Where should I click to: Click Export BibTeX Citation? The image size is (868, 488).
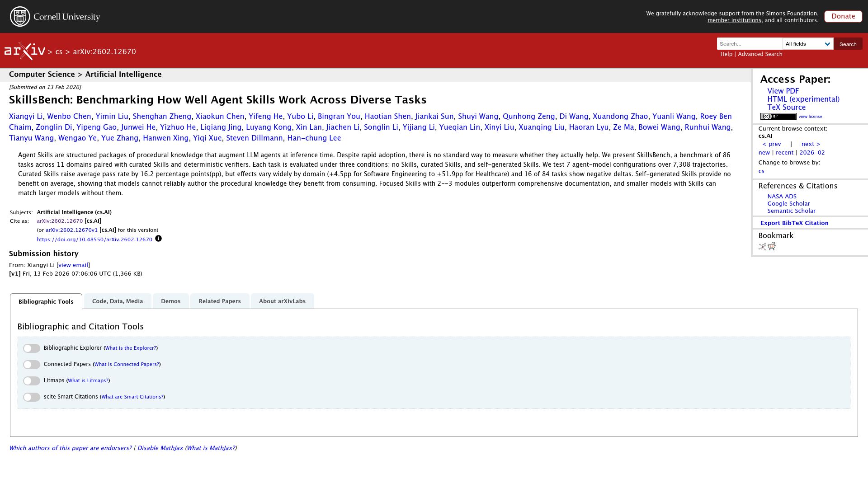[x=794, y=223]
